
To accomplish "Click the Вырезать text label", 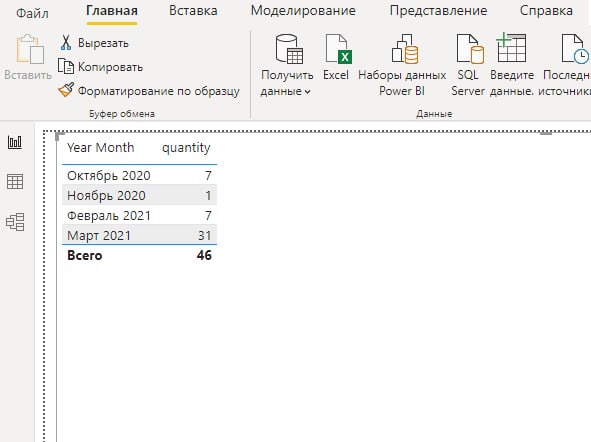I will pyautogui.click(x=103, y=43).
